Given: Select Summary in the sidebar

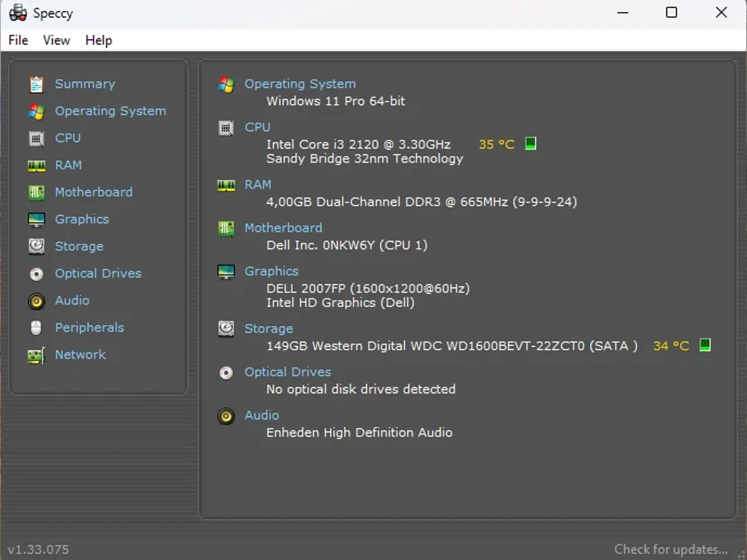Looking at the screenshot, I should tap(85, 84).
